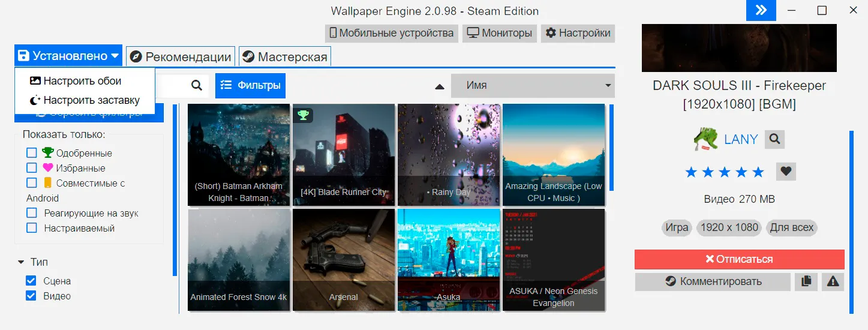Click the Игра tag

[677, 227]
